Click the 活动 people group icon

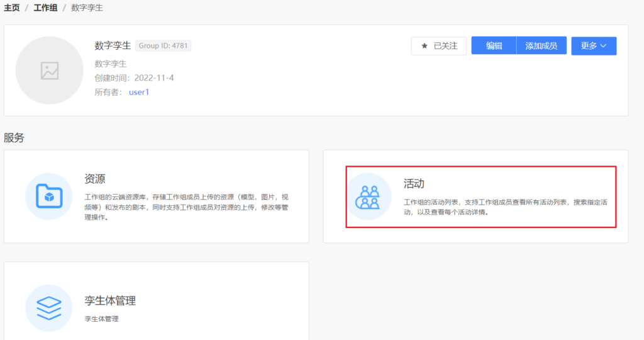click(368, 196)
